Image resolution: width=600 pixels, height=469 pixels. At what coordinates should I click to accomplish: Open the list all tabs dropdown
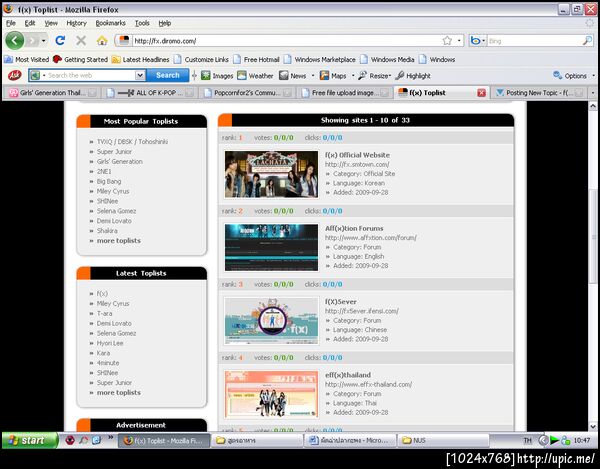593,93
